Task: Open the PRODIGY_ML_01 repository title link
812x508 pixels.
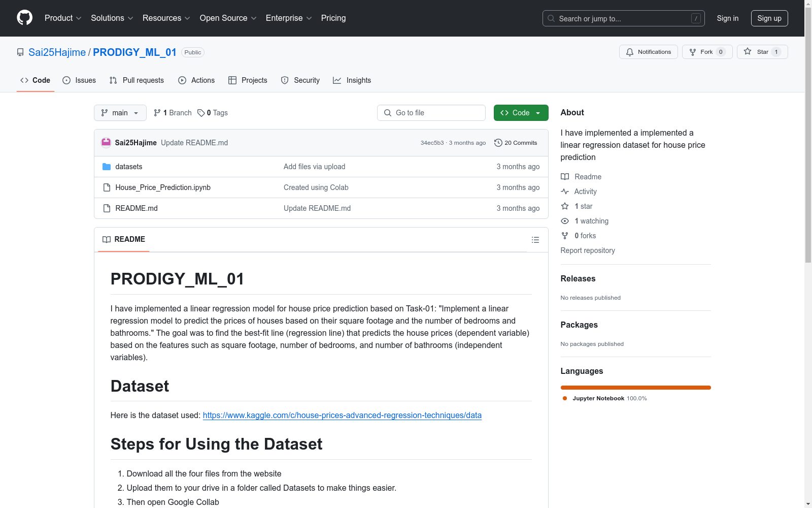Action: click(134, 52)
